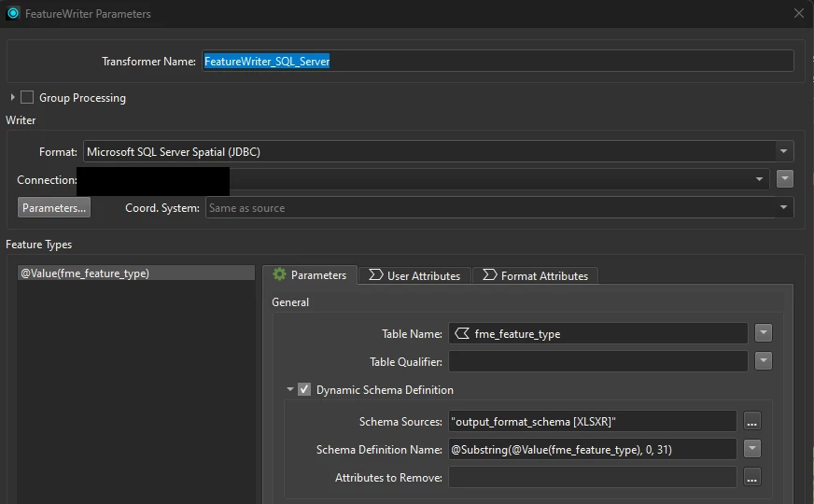This screenshot has width=814, height=504.
Task: Select the @Value(fme_feature_type) feature type
Action: [x=136, y=273]
